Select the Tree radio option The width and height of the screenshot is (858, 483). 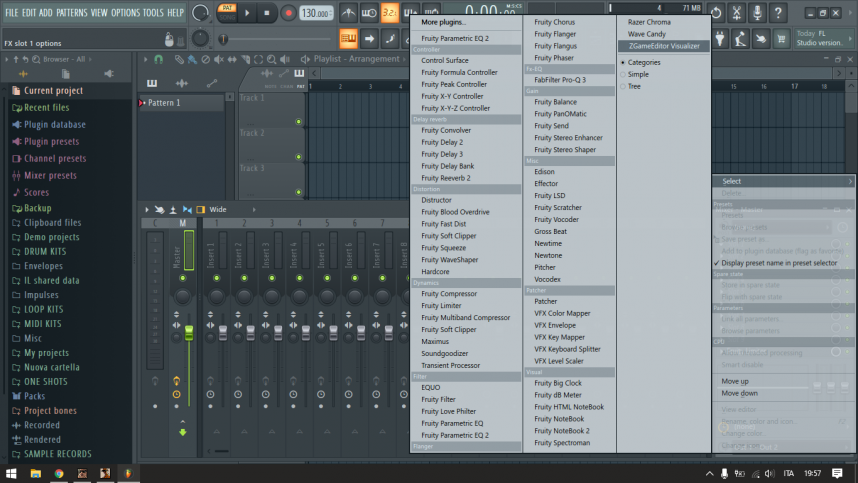click(623, 86)
